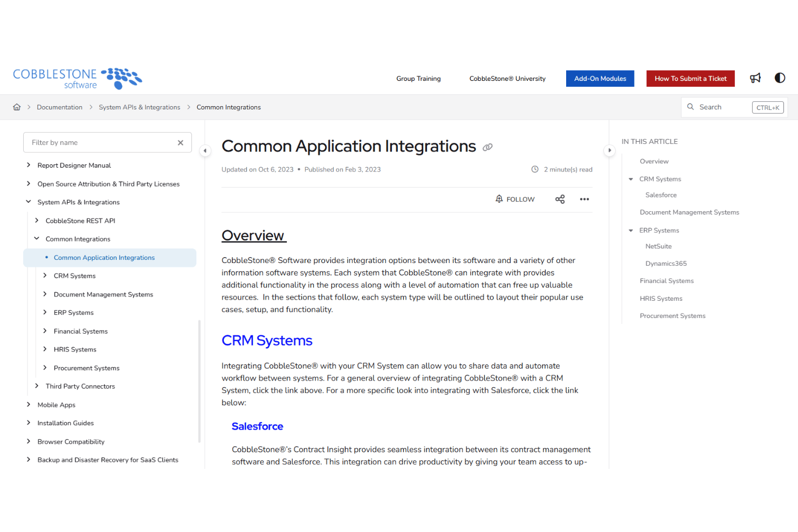
Task: Expand Browser Compatibility chevron
Action: pos(29,441)
